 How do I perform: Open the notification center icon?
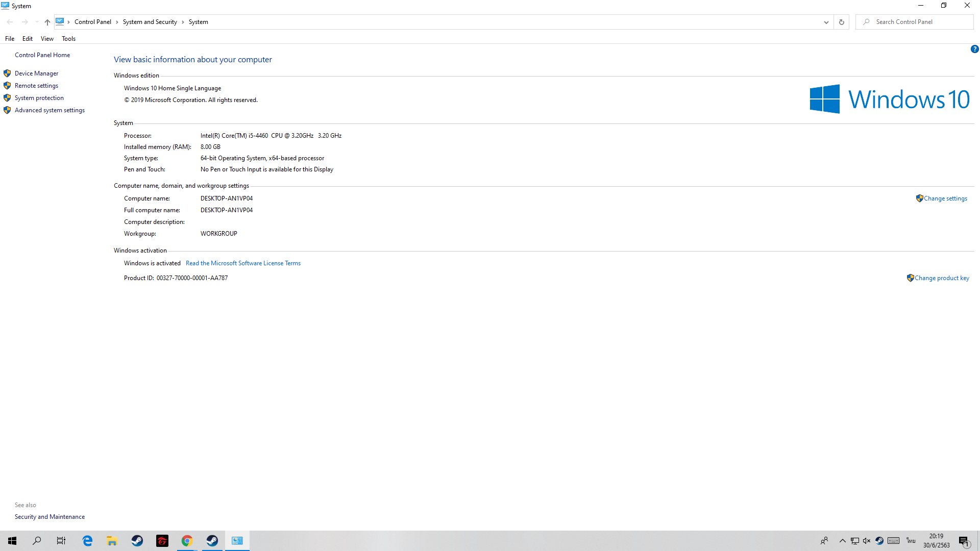coord(964,541)
